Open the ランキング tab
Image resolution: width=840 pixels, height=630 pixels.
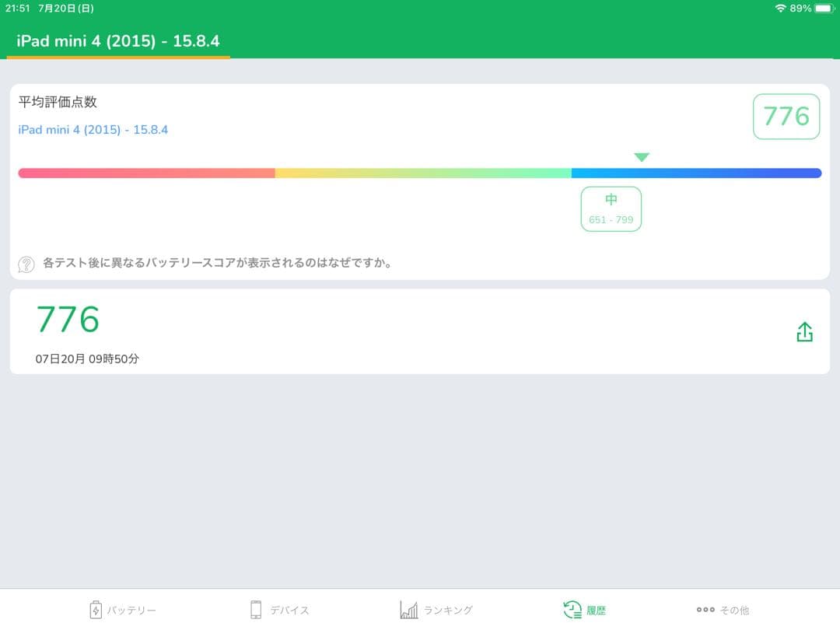point(436,610)
